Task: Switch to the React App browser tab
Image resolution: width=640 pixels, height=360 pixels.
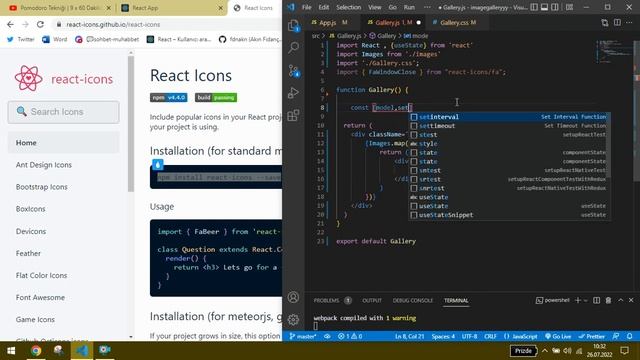Action: coord(172,8)
